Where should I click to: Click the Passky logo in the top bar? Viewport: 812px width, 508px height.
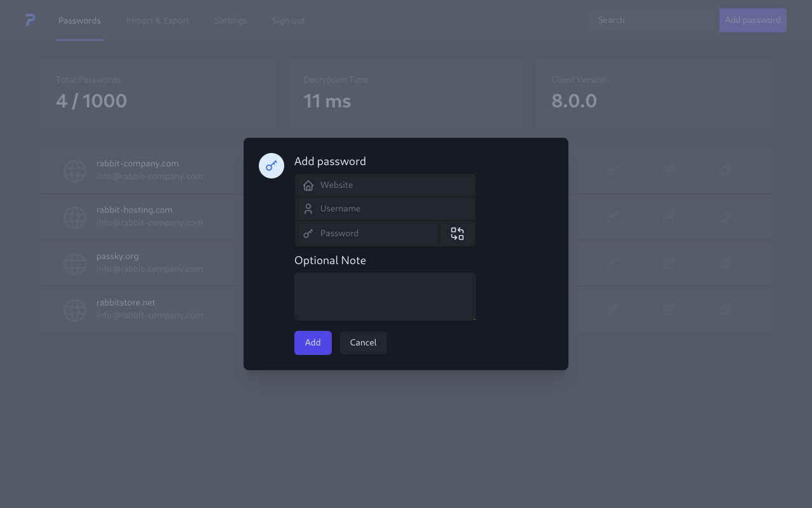[30, 20]
